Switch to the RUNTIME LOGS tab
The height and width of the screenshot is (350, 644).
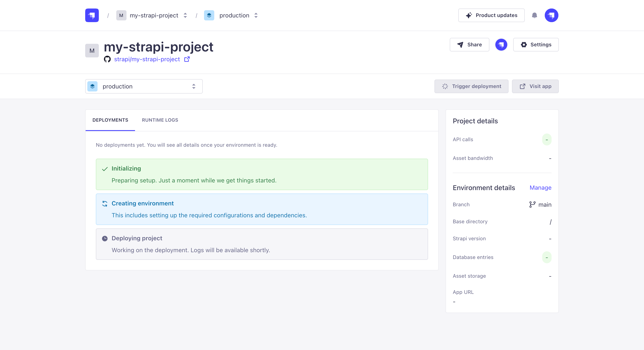point(160,120)
